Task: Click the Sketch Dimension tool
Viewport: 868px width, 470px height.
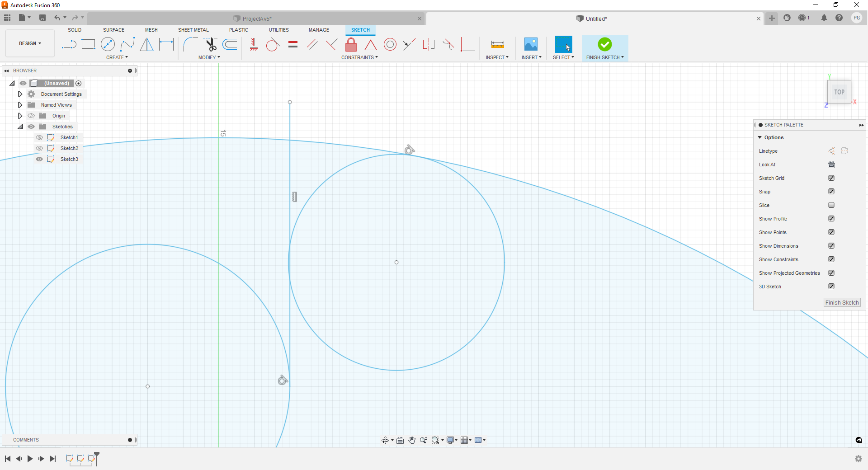Action: pyautogui.click(x=166, y=44)
